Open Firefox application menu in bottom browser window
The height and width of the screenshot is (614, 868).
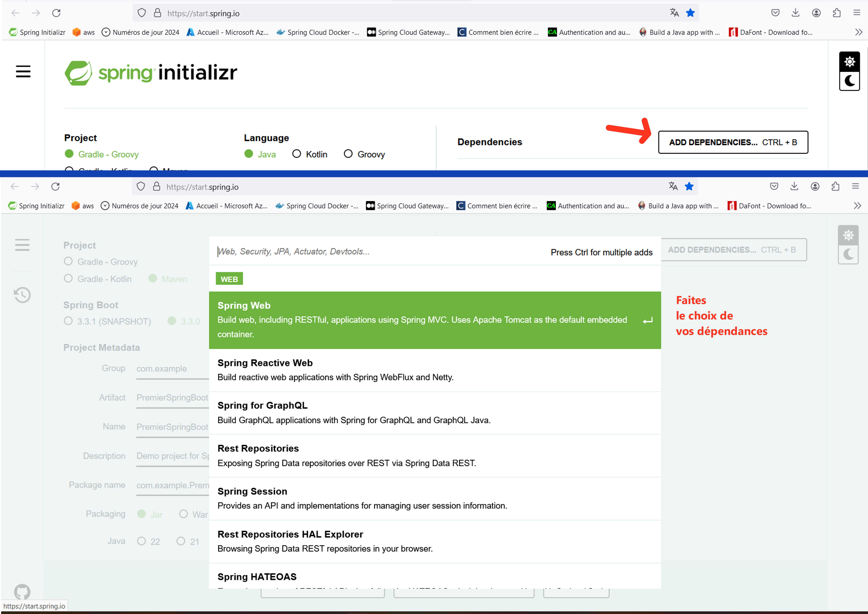(x=856, y=186)
